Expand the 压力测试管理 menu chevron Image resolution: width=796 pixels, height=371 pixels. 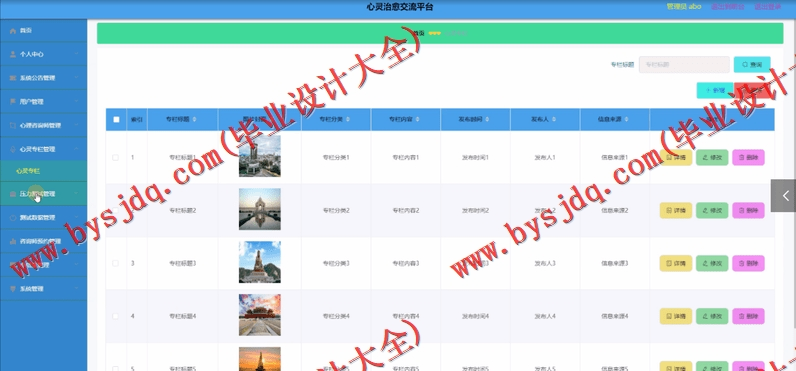[x=76, y=193]
